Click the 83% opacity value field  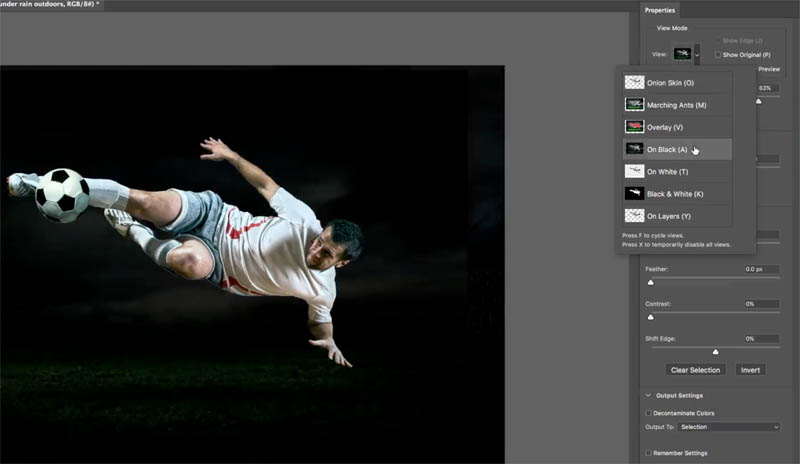coord(767,88)
